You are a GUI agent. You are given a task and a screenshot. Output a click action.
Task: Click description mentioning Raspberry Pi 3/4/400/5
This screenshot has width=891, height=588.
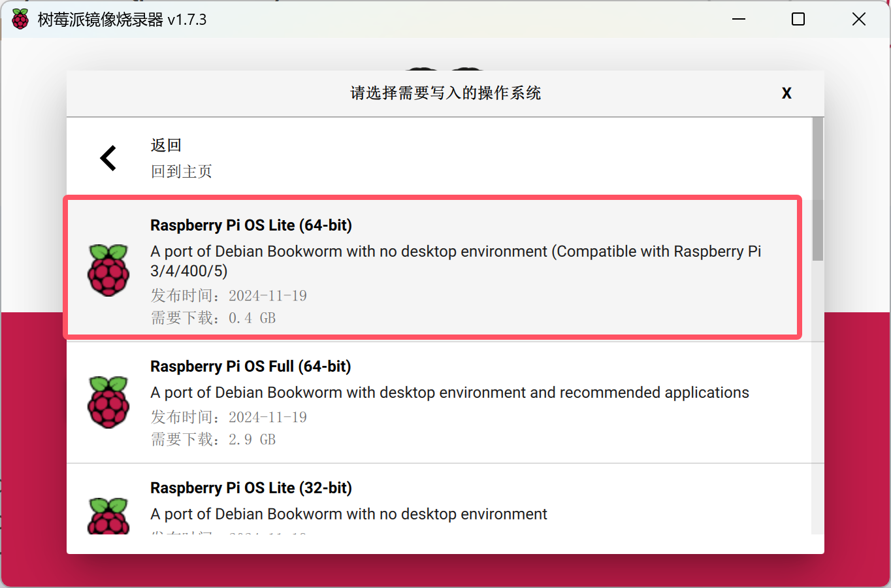coord(456,261)
